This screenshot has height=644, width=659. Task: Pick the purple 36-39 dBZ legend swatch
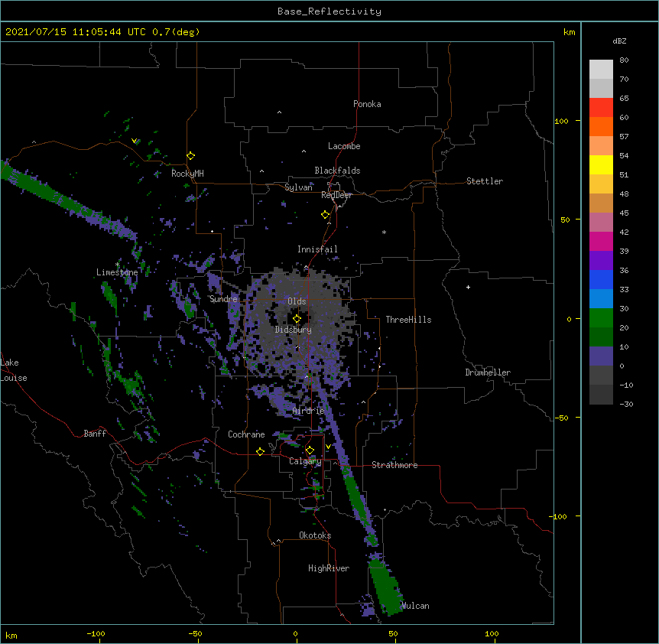coord(601,261)
